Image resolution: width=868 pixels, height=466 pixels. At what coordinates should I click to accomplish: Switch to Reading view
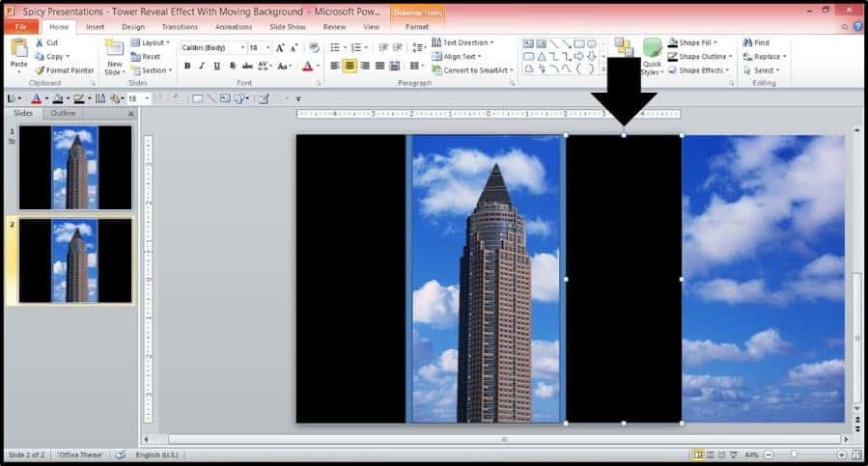[x=721, y=455]
